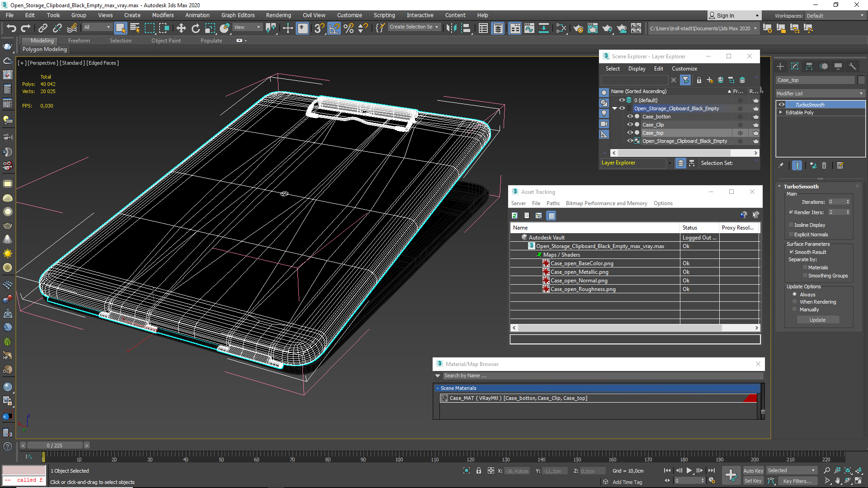Screen dimensions: 868x488
Task: Click Refresh icon in Asset Tracking
Action: pyautogui.click(x=514, y=216)
